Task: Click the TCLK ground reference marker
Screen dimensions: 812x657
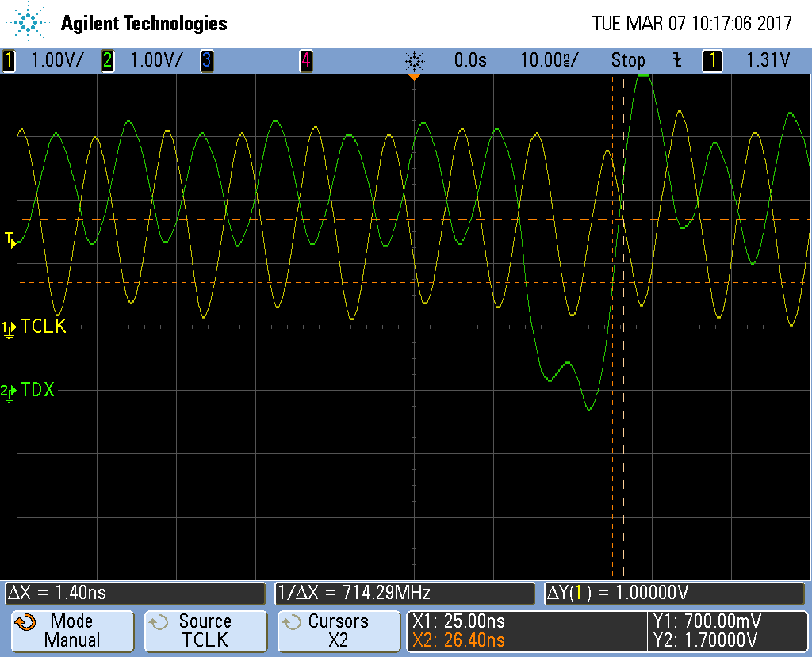Action: point(9,327)
